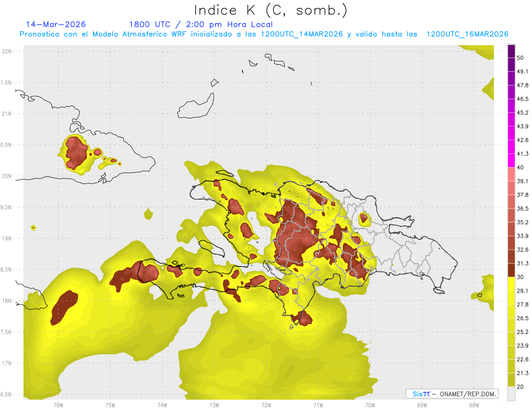532x411 pixels.
Task: Click the colorbar label '33.9'
Action: coord(523,236)
